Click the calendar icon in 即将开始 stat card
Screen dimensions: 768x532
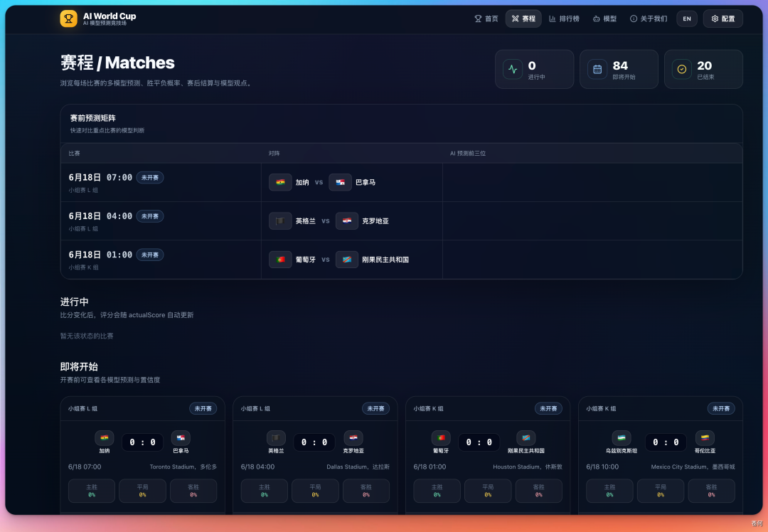tap(597, 69)
